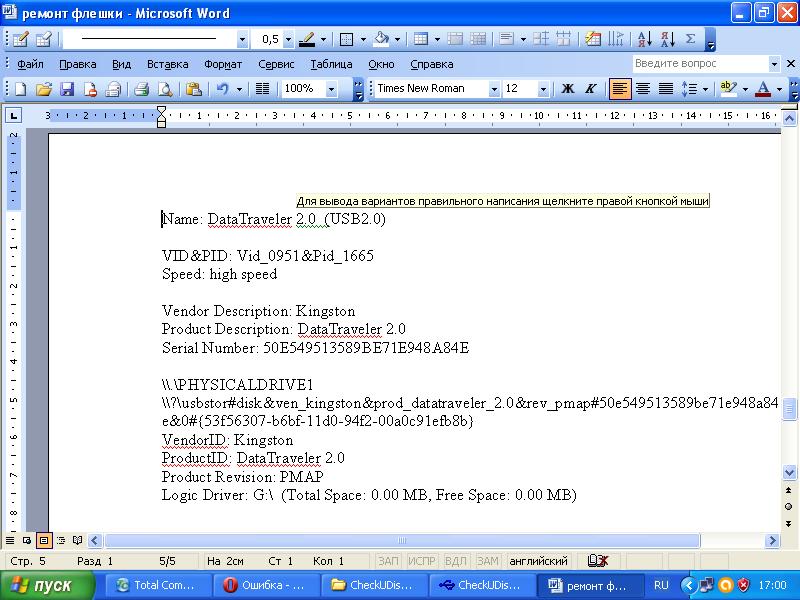
Task: Toggle Justify paragraph alignment
Action: point(666,89)
